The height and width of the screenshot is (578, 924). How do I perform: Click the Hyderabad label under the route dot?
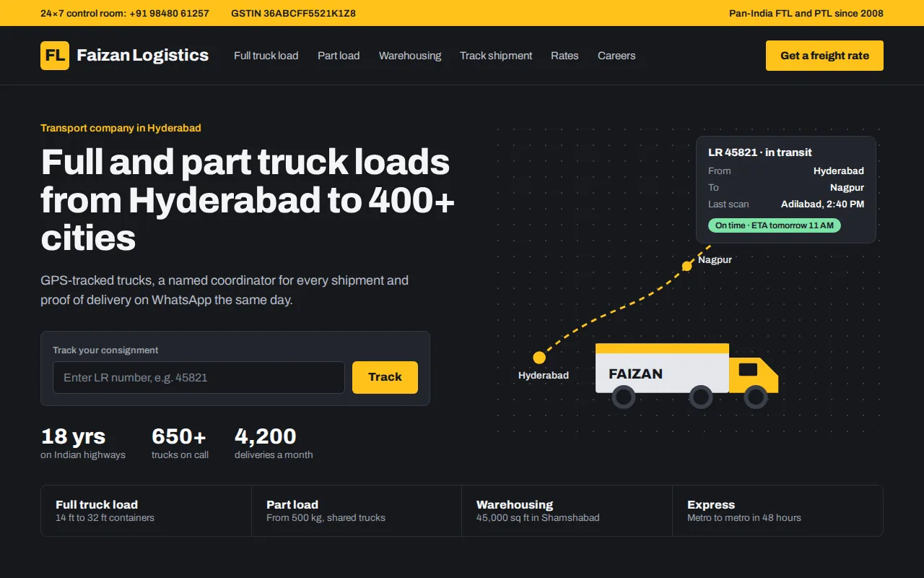coord(544,376)
